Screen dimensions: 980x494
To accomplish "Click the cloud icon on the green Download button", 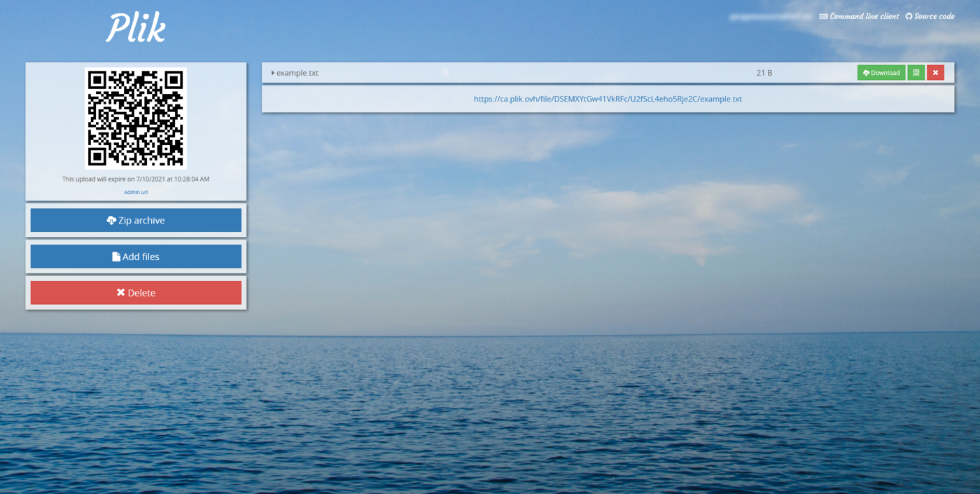I will coord(866,73).
